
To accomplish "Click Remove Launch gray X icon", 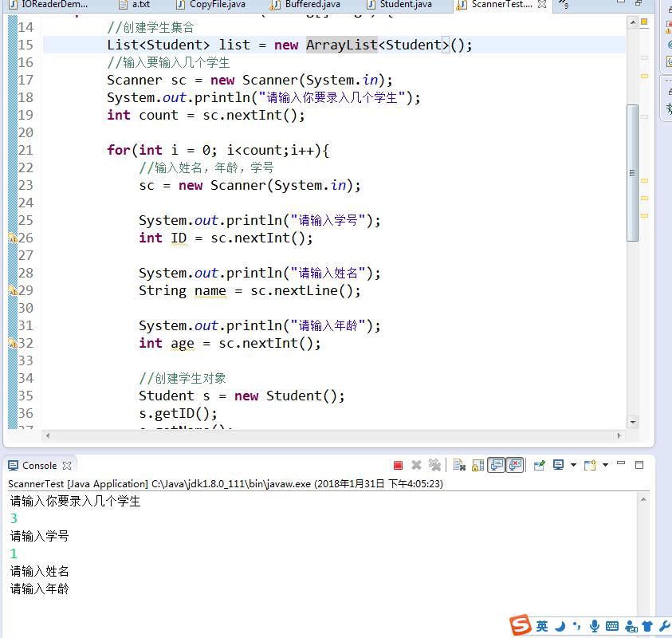I will tap(416, 465).
